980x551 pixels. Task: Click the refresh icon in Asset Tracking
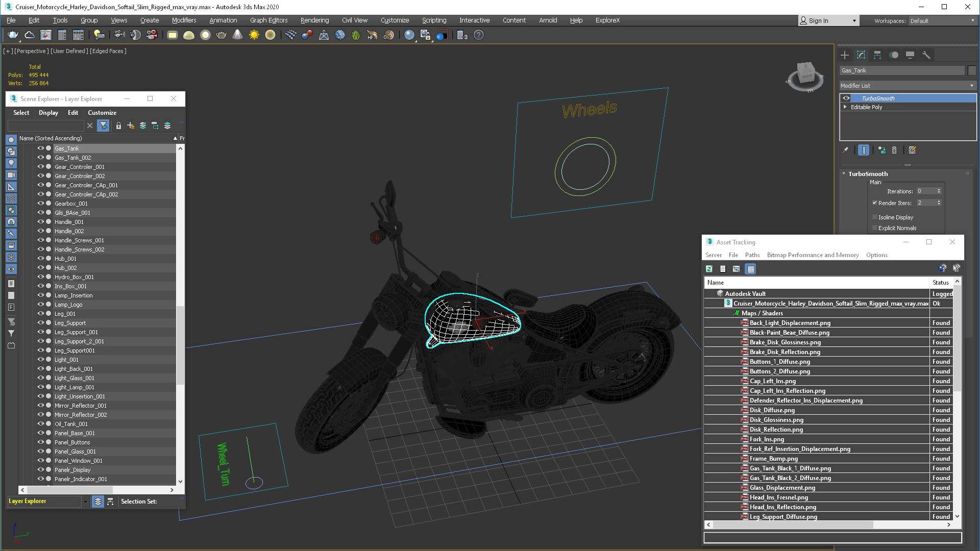pyautogui.click(x=709, y=269)
